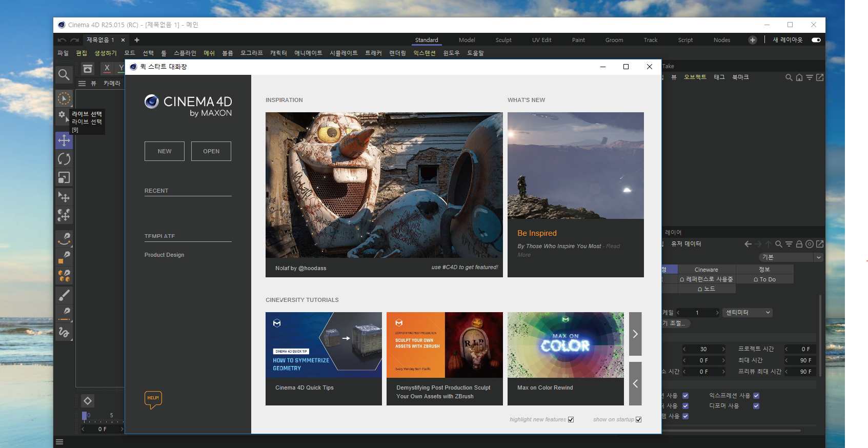Toggle the new layout switch
Viewport: 868px width, 448px height.
click(x=816, y=40)
